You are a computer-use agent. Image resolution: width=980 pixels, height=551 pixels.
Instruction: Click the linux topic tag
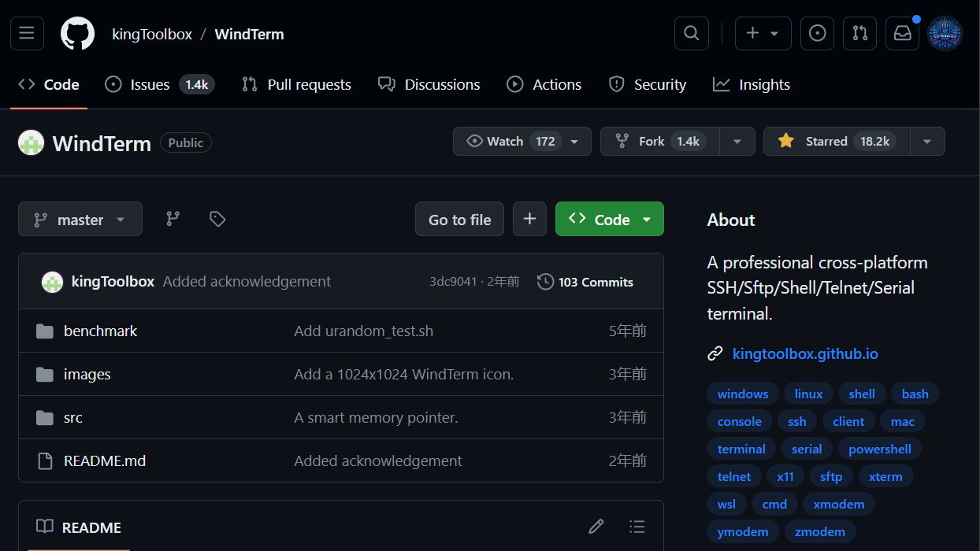pos(808,394)
